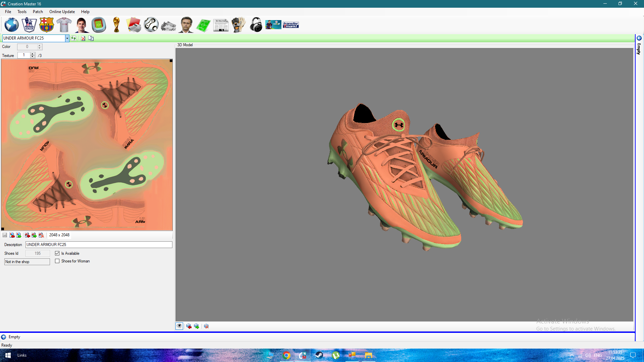
Task: Open File Explorer from the taskbar
Action: pyautogui.click(x=368, y=355)
